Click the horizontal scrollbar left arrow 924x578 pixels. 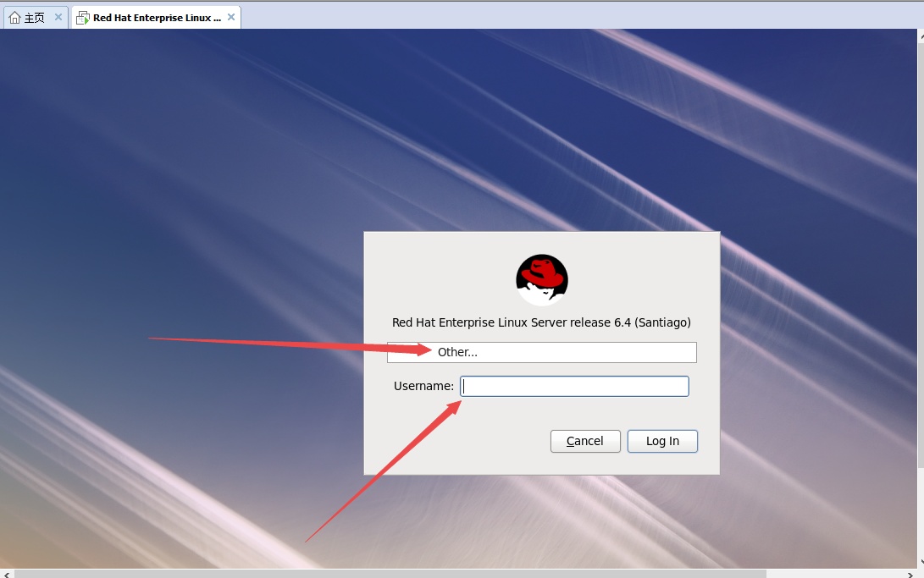coord(7,574)
